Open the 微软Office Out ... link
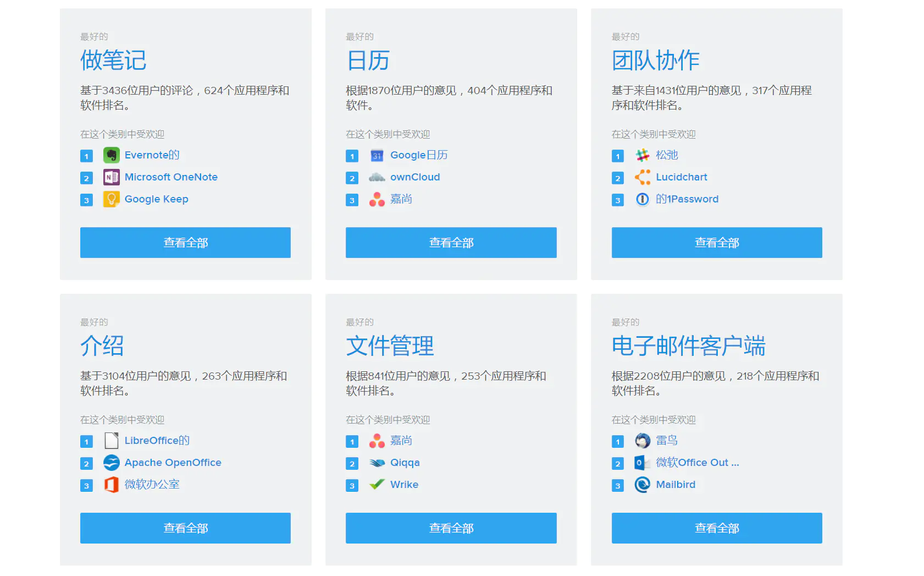This screenshot has width=924, height=576. [698, 463]
